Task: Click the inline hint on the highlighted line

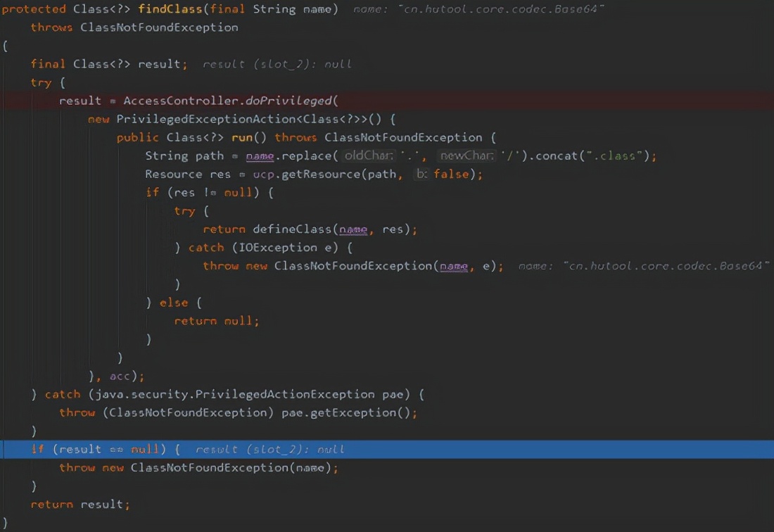Action: [270, 450]
